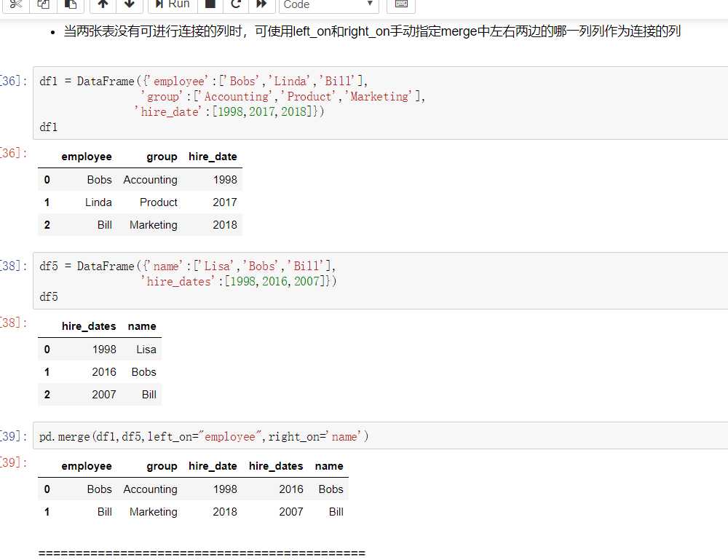
Task: Restart kernel and rerun all with fast-forward icon
Action: [261, 4]
